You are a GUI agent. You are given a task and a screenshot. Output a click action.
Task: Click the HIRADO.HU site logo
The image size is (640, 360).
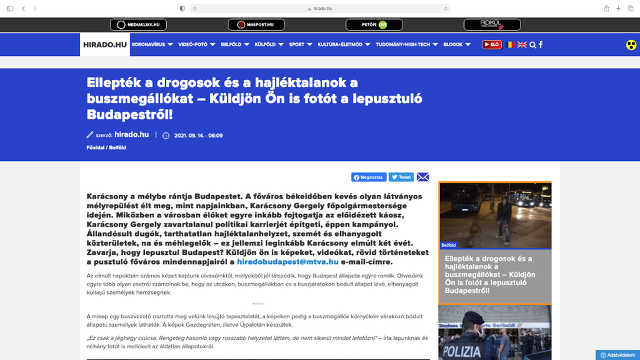point(105,44)
